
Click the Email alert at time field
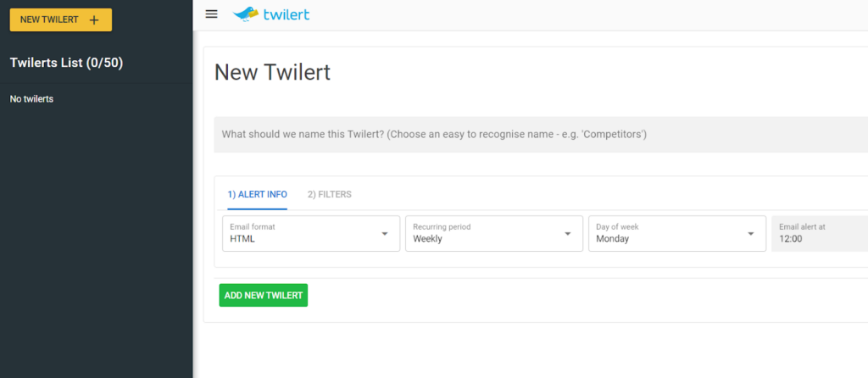point(819,233)
